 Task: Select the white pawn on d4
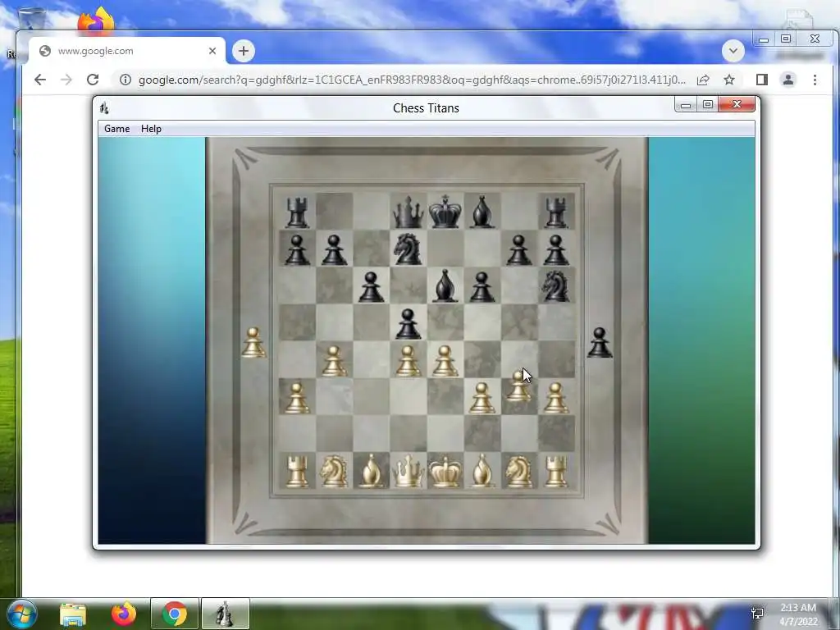point(409,361)
